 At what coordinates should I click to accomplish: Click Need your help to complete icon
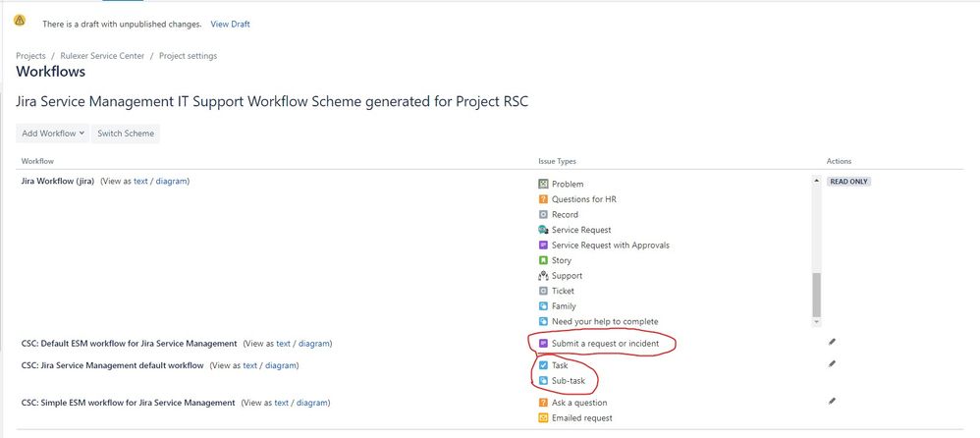543,322
